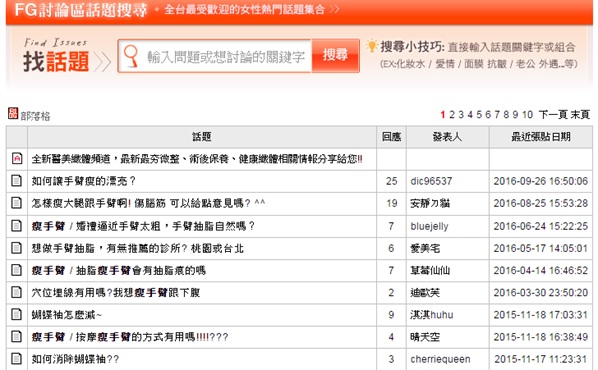Go to results page 3

(461, 114)
